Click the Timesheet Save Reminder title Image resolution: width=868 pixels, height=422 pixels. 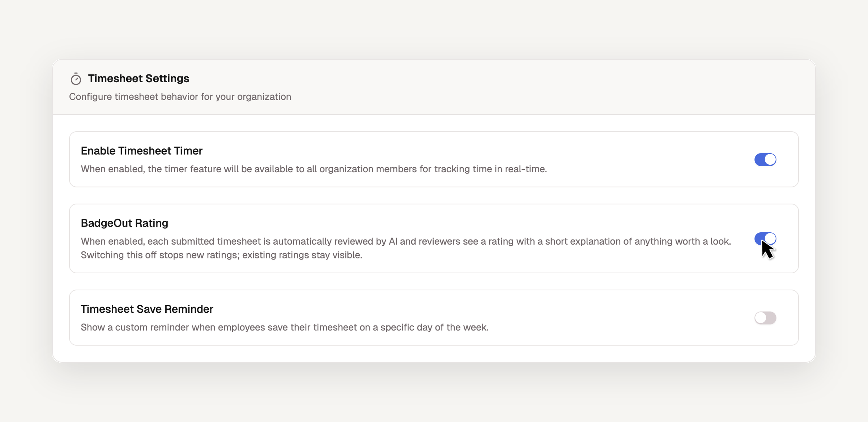pyautogui.click(x=147, y=309)
